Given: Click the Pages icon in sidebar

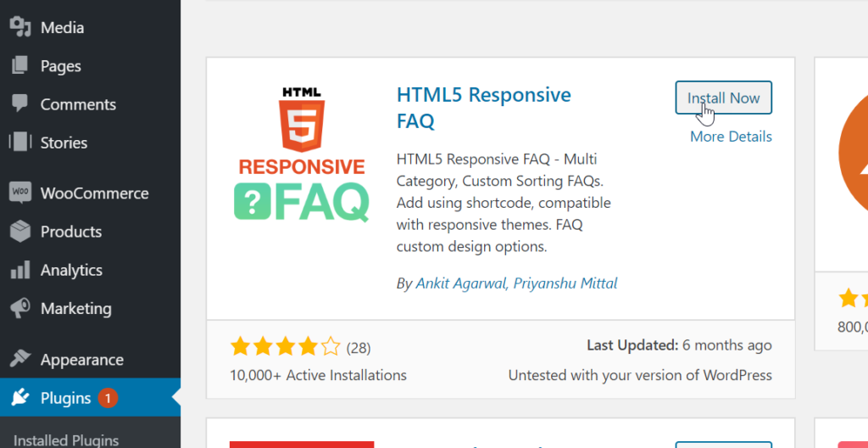Looking at the screenshot, I should [x=20, y=66].
